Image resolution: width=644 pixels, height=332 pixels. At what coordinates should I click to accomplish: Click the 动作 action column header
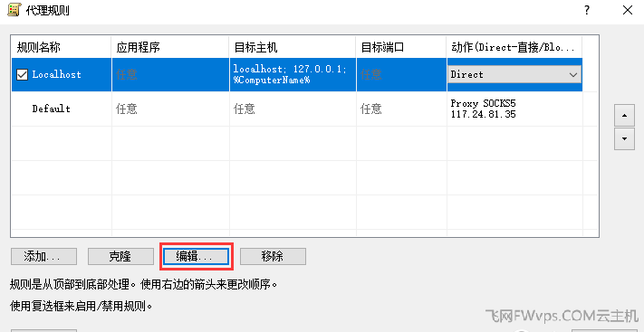click(514, 47)
